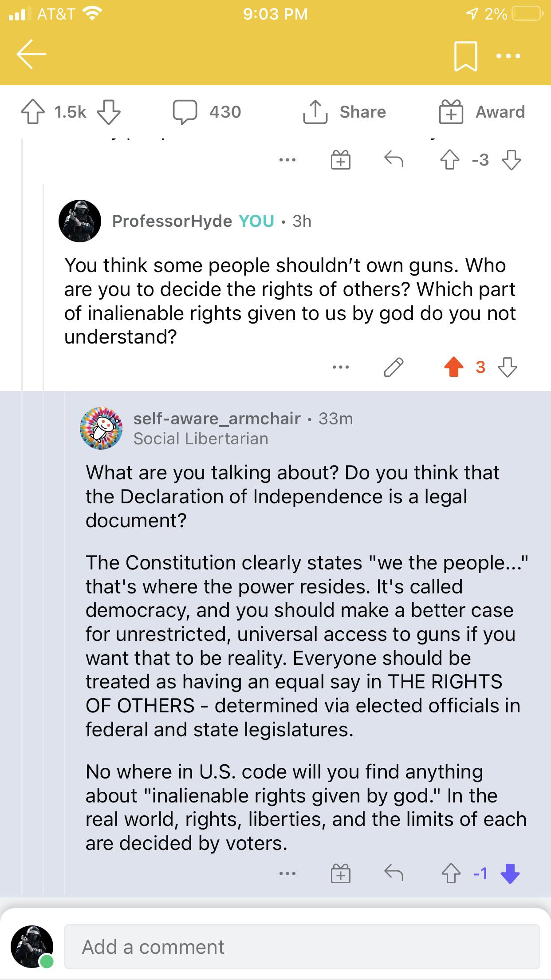Upvote self-aware_armchair's comment

(451, 873)
